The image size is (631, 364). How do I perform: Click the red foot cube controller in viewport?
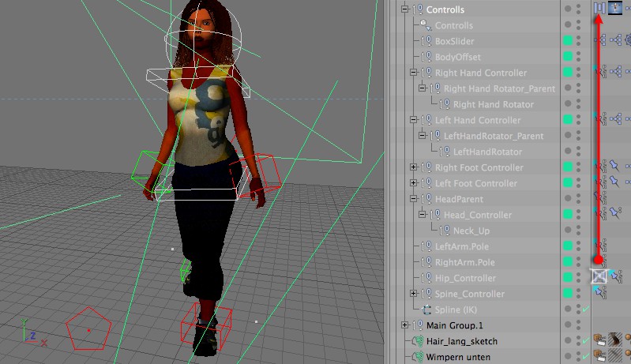click(206, 325)
